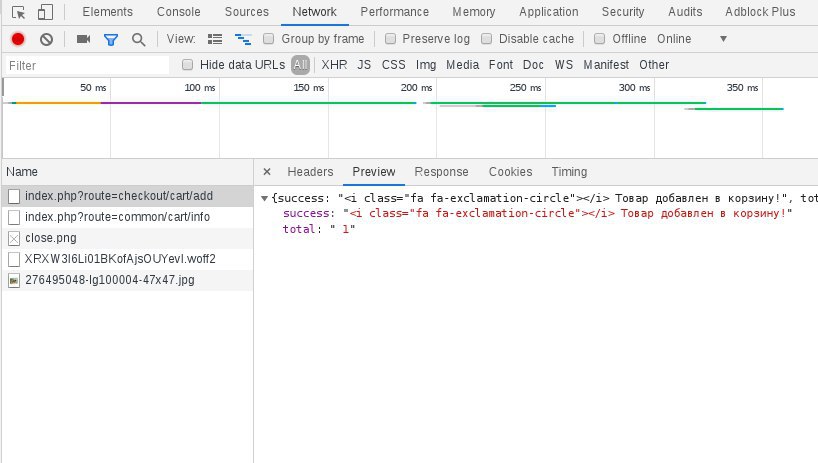Filter requests by WS
The image size is (818, 463).
click(563, 65)
